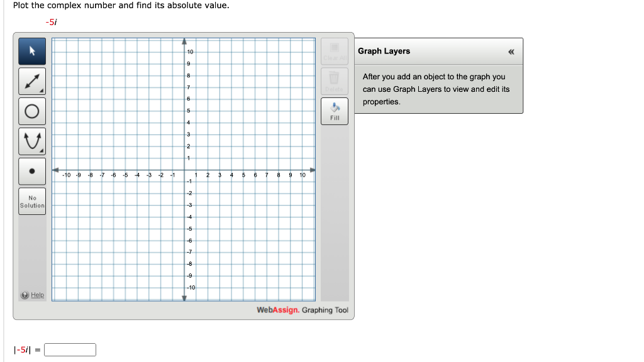Select the point plotting tool
This screenshot has width=644, height=362.
click(31, 170)
